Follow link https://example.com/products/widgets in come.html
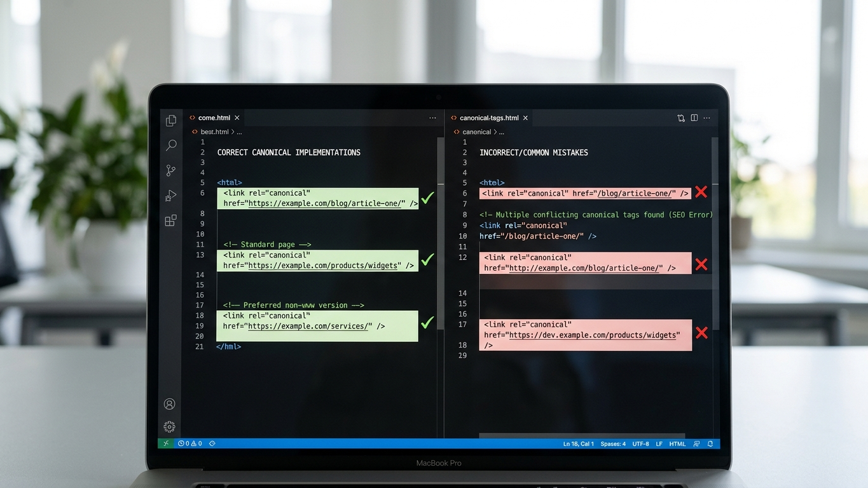Screen dimensions: 868x488 (x=324, y=266)
